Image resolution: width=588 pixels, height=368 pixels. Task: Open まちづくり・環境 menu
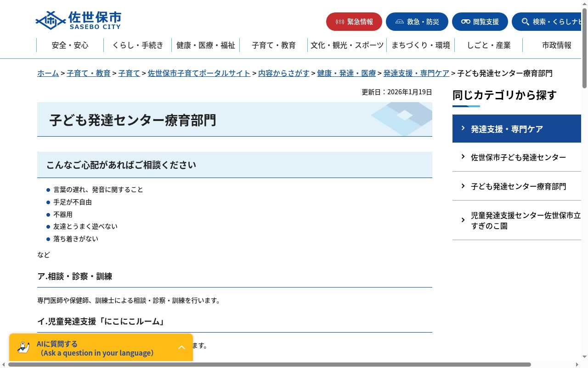click(421, 45)
